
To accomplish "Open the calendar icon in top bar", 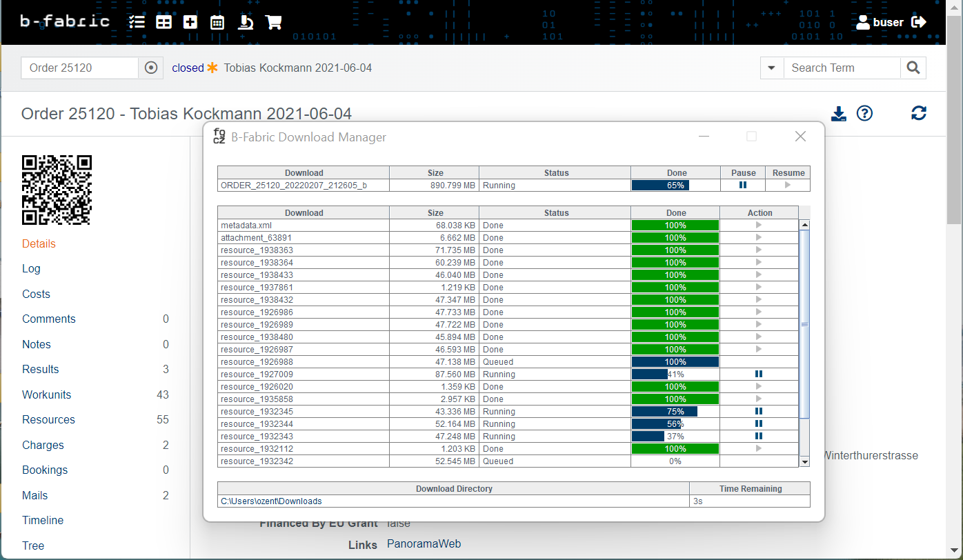I will pyautogui.click(x=217, y=22).
